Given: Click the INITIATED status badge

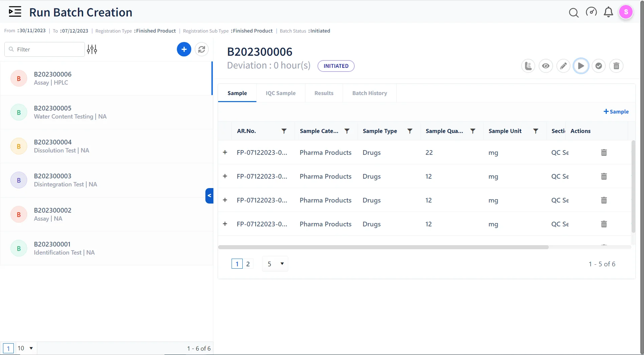Looking at the screenshot, I should click(x=336, y=66).
